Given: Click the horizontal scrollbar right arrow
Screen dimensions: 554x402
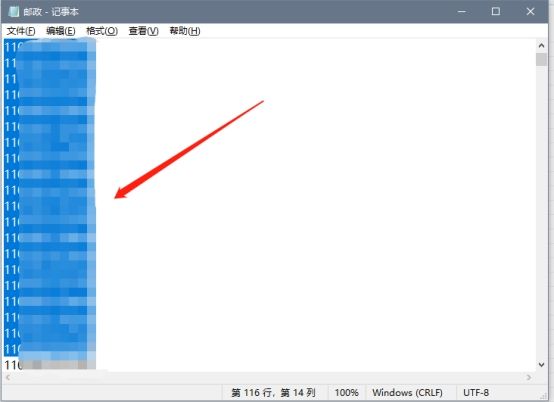Looking at the screenshot, I should click(x=529, y=377).
